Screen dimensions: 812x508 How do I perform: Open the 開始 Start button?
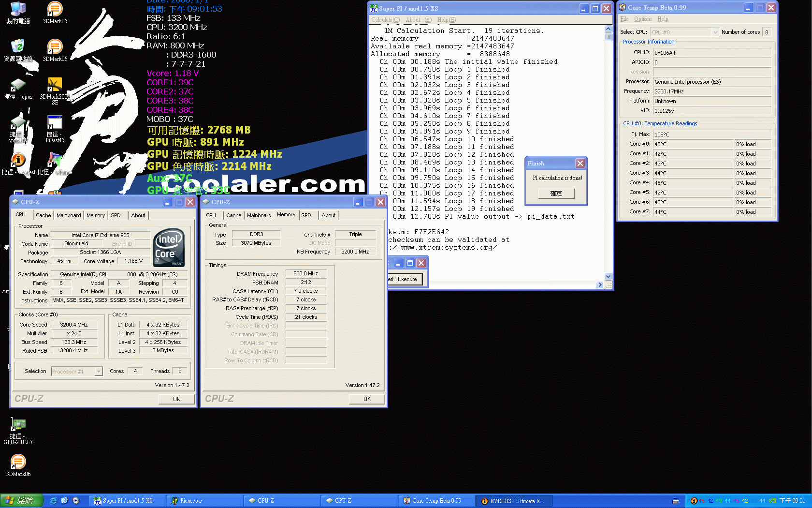21,501
